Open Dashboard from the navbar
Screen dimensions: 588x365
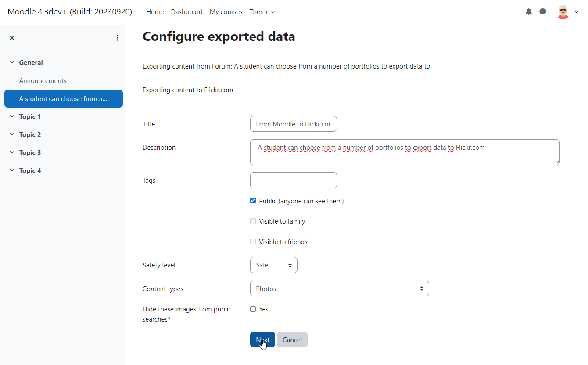(187, 12)
